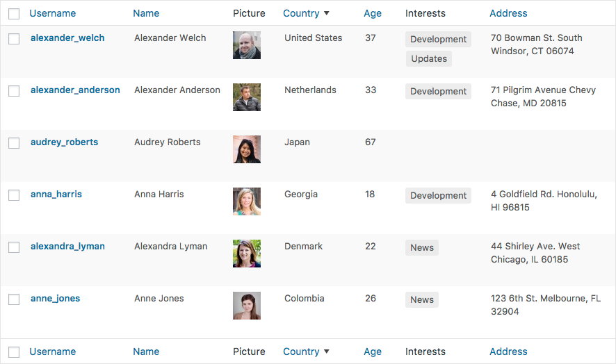Select the audrey_roberts row checkbox
The width and height of the screenshot is (616, 364).
14,143
